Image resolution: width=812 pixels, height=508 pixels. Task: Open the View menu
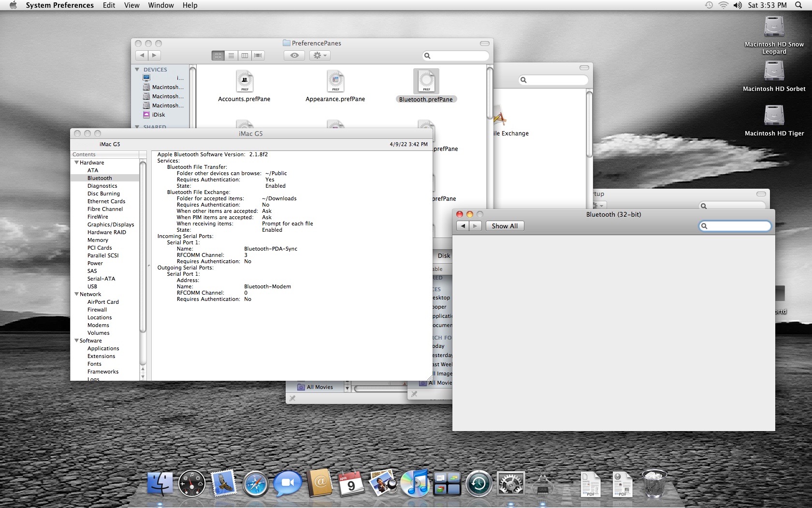tap(131, 5)
